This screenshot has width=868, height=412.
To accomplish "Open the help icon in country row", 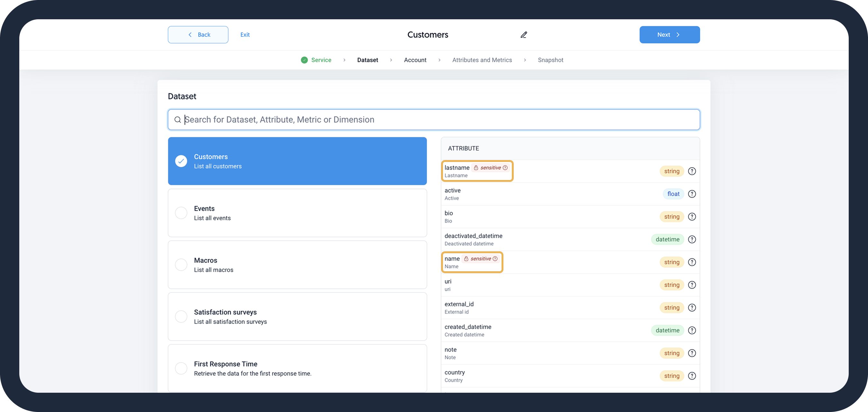I will point(692,376).
